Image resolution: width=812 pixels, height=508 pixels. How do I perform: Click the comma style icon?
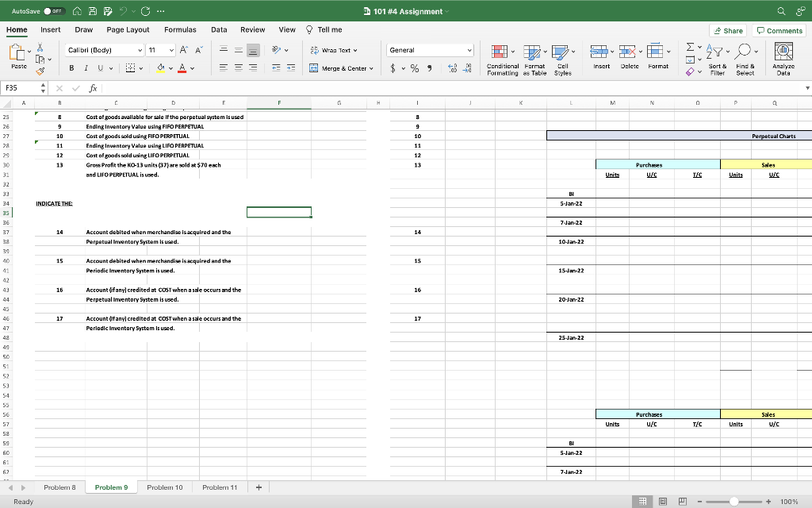429,68
